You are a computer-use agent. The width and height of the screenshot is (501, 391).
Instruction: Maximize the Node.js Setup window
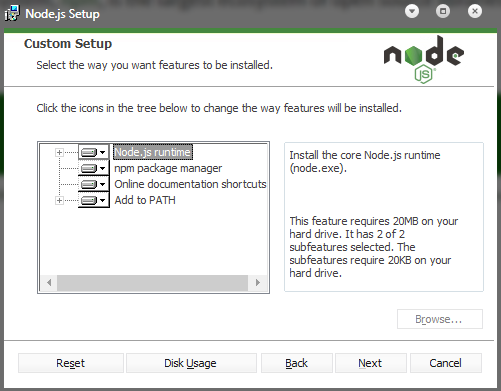click(x=443, y=12)
